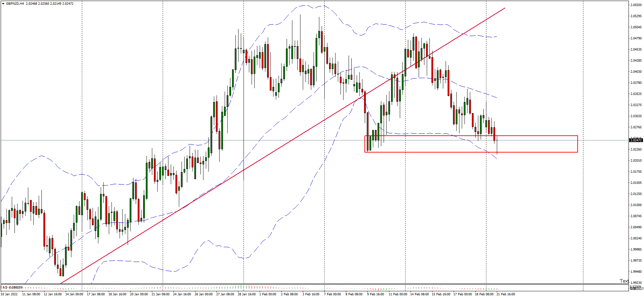Click the 2.04535 price axis label

click(x=636, y=49)
